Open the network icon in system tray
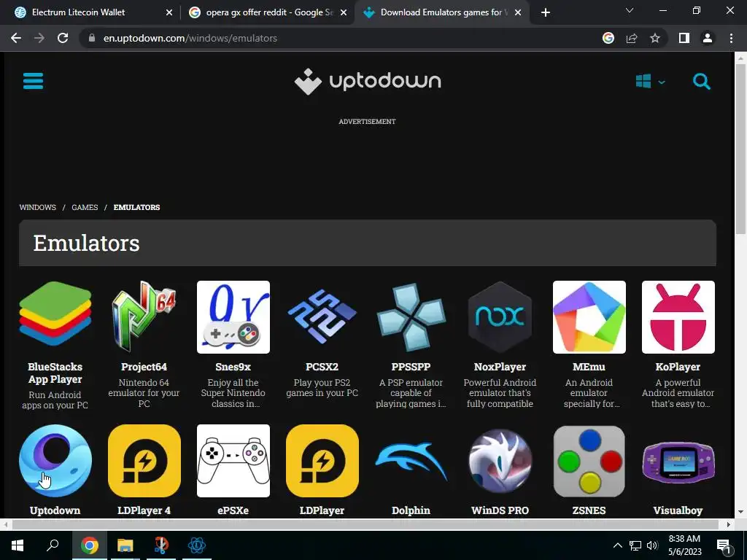The width and height of the screenshot is (747, 560). (x=635, y=545)
